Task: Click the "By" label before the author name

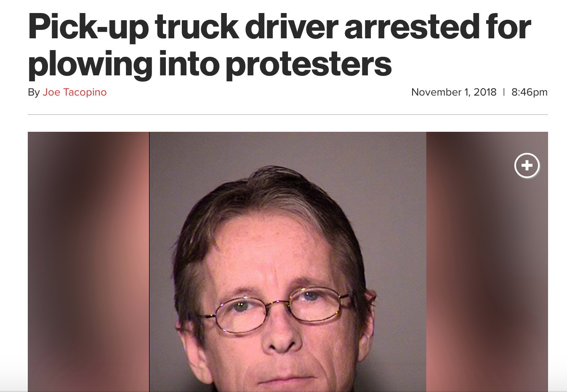Action: 34,93
